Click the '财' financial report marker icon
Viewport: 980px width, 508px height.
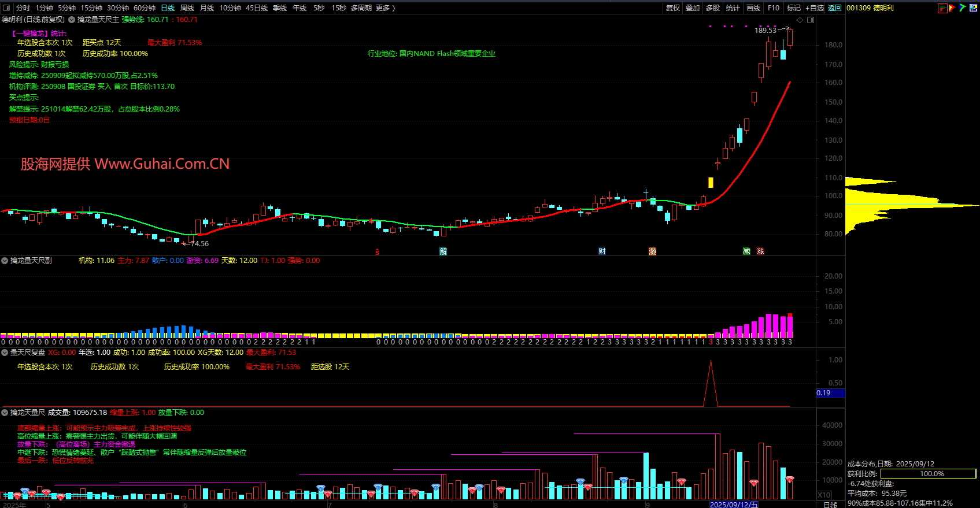(602, 251)
